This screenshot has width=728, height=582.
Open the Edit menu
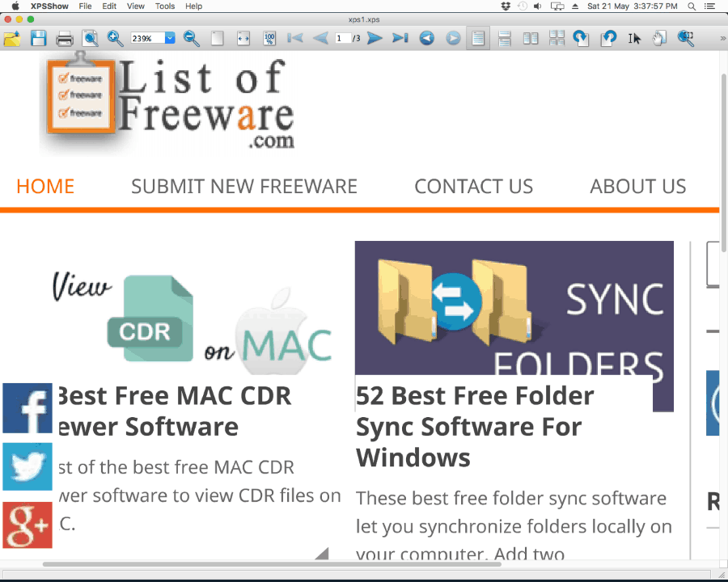109,6
